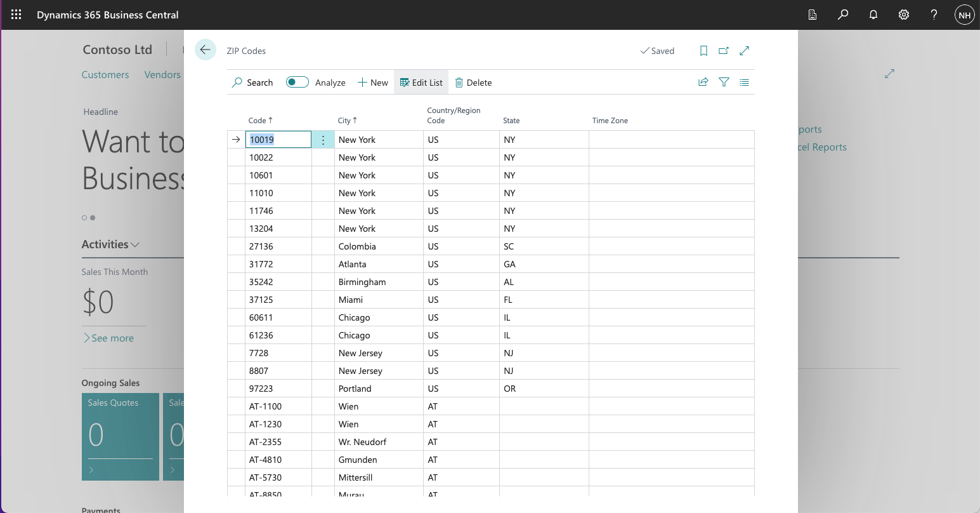Change list layout view options
Screen dimensions: 980x513
(x=744, y=82)
